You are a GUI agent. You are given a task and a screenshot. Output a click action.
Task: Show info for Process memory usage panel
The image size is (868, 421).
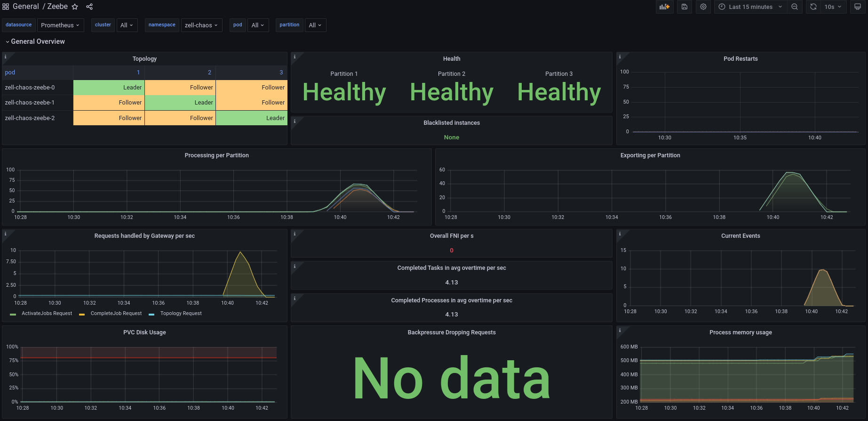pos(620,330)
